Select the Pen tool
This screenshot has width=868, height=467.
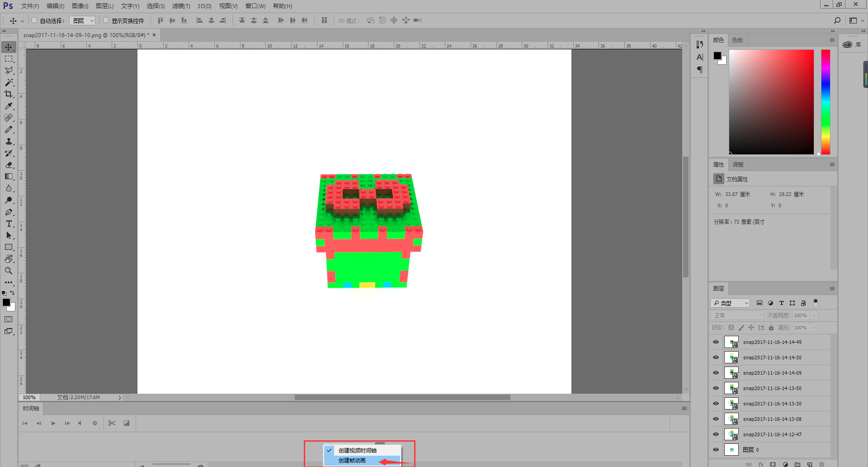[9, 212]
